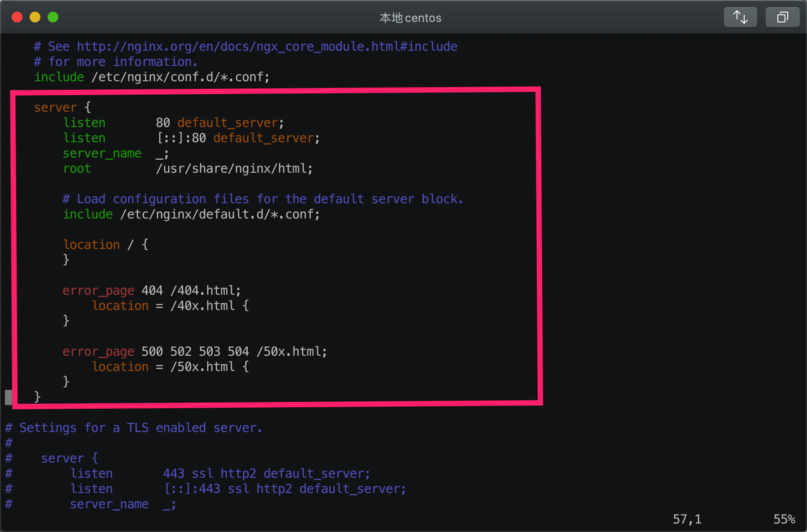Click the transfer arrows icon in title bar
The height and width of the screenshot is (532, 807).
pos(740,17)
